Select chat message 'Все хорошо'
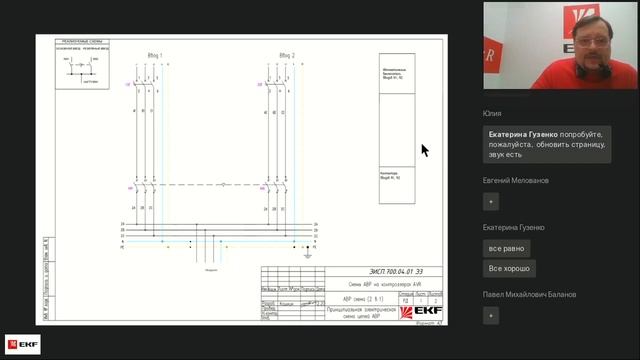Viewport: 640px width, 360px height. coord(509,269)
